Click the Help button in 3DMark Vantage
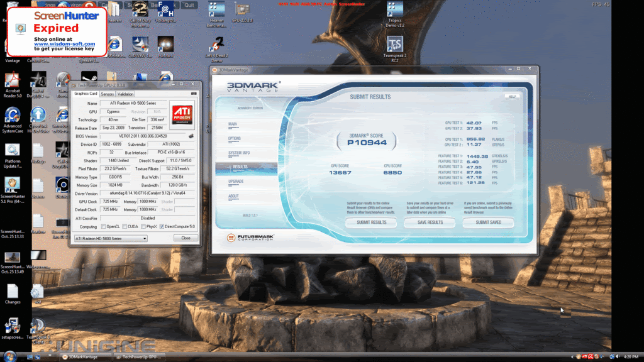 pos(512,97)
